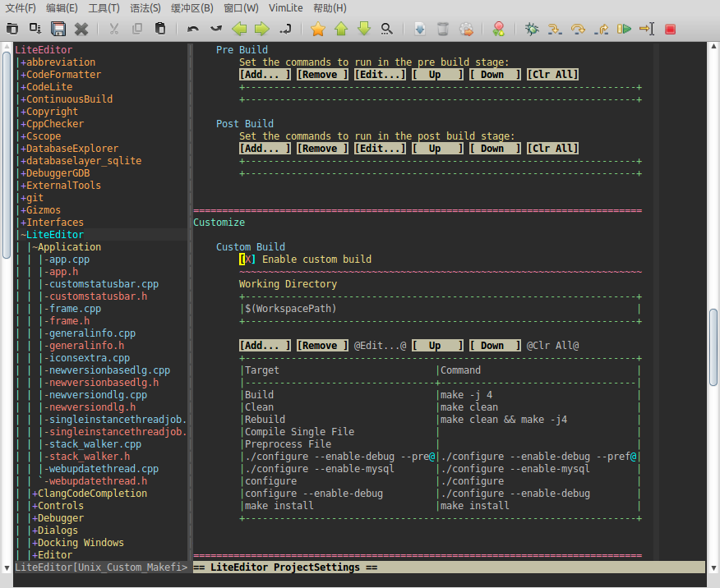Start debugger with bug icon

click(532, 29)
